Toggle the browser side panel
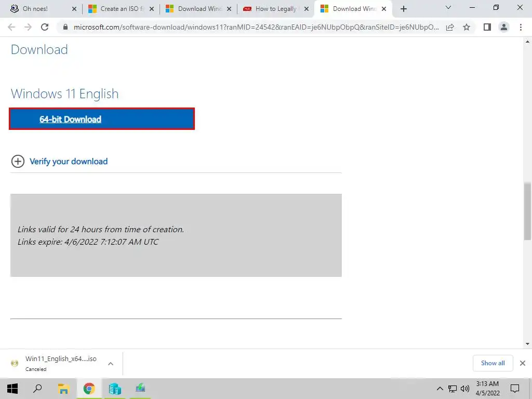 tap(487, 27)
